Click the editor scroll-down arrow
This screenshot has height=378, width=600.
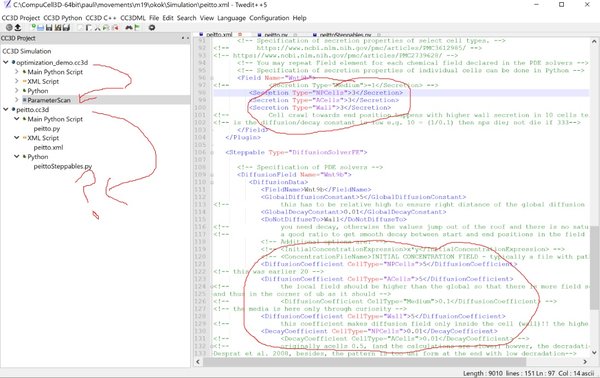click(x=594, y=352)
